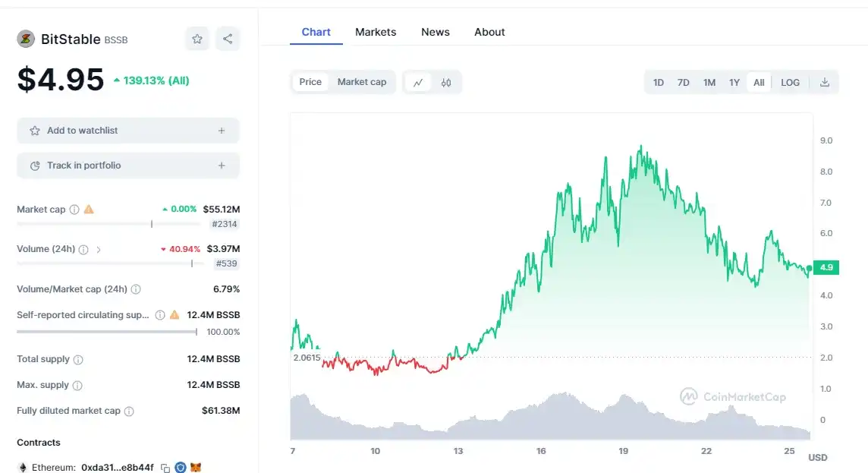Switch chart to Market cap view
This screenshot has width=868, height=473.
(x=362, y=82)
